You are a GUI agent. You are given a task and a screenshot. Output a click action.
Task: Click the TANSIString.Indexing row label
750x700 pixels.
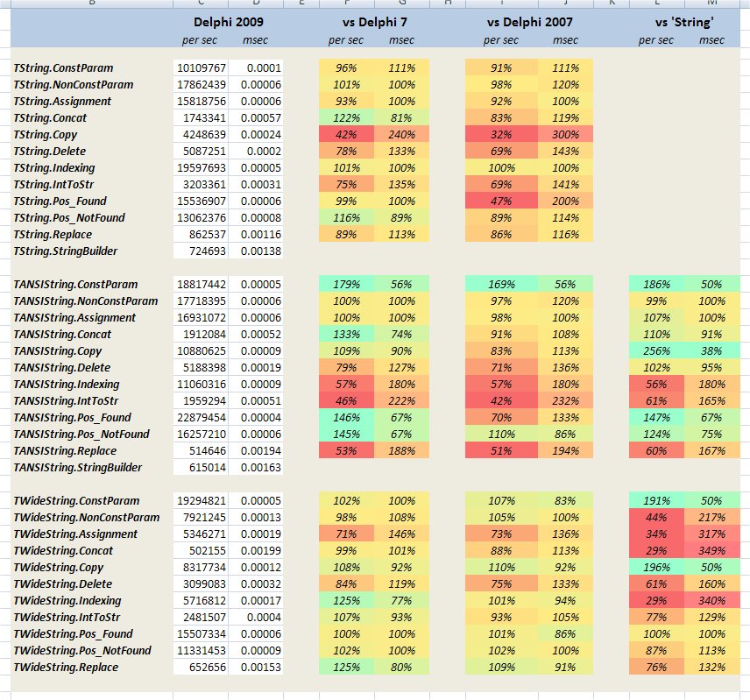click(67, 384)
